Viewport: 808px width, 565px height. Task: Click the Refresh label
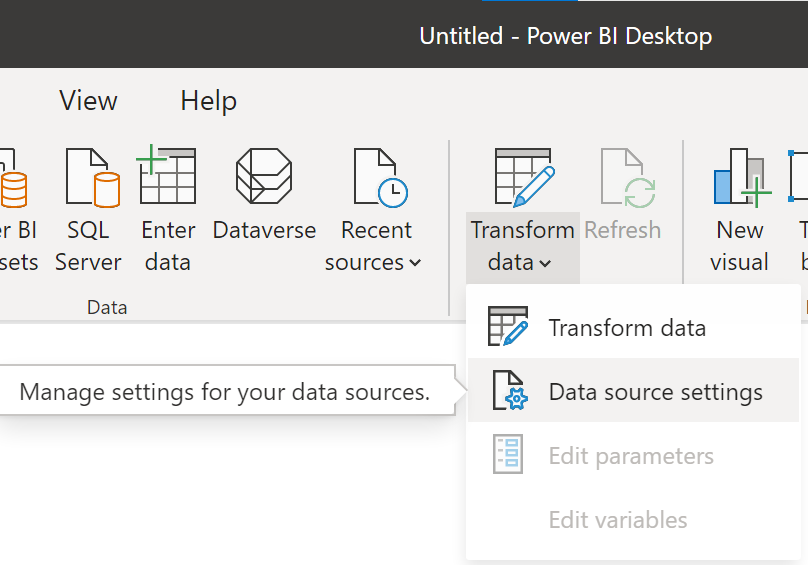[622, 230]
